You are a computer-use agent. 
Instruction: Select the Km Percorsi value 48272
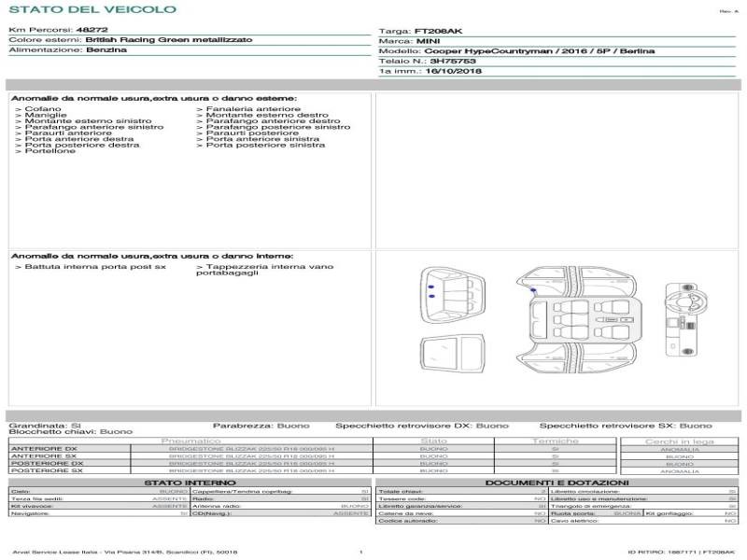(92, 30)
